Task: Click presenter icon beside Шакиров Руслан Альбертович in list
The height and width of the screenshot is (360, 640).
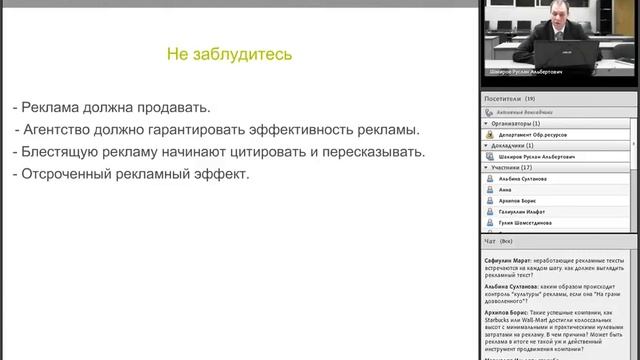Action: [x=490, y=157]
